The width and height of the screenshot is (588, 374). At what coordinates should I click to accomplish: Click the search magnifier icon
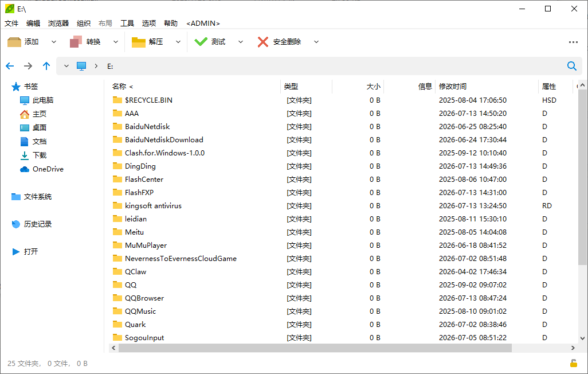point(571,66)
